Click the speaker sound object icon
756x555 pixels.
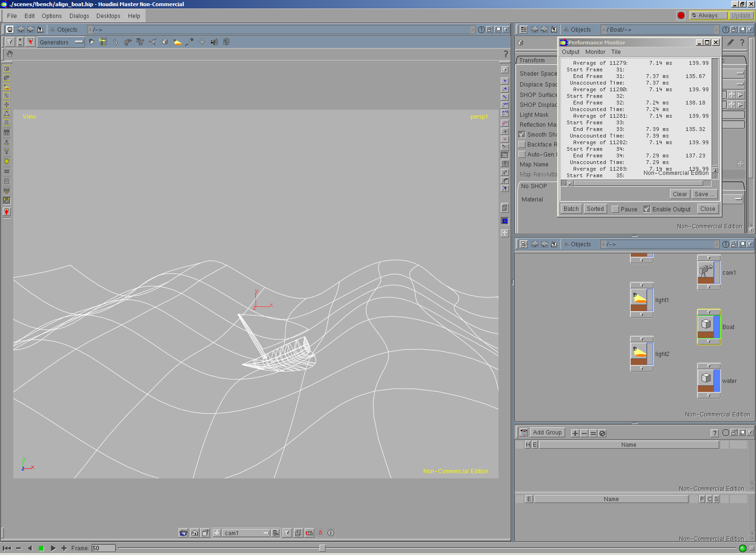point(214,42)
